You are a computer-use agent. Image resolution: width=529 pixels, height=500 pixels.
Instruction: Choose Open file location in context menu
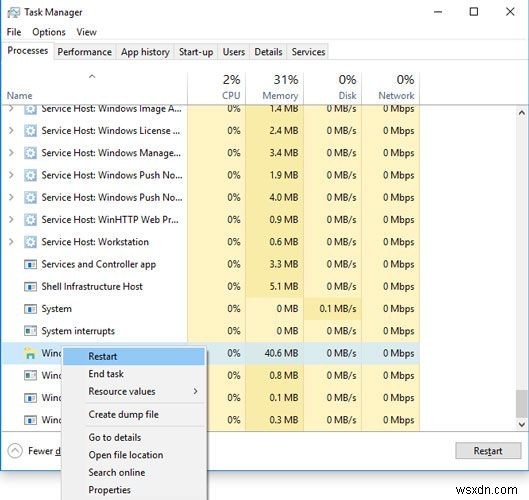coord(134,455)
